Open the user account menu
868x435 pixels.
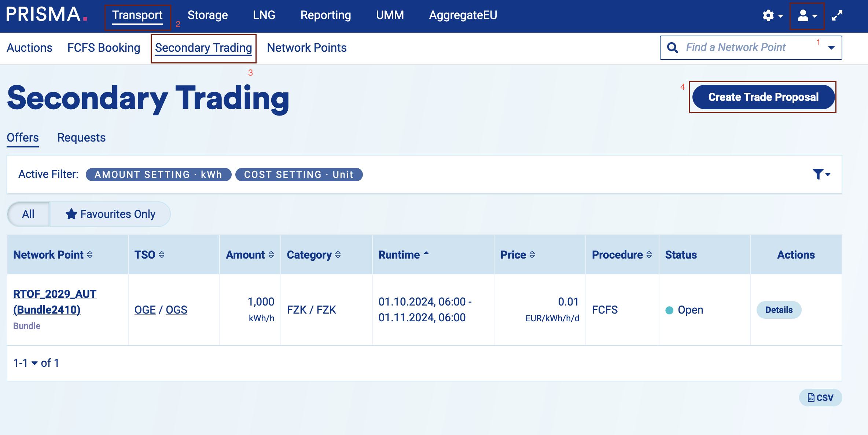point(807,16)
